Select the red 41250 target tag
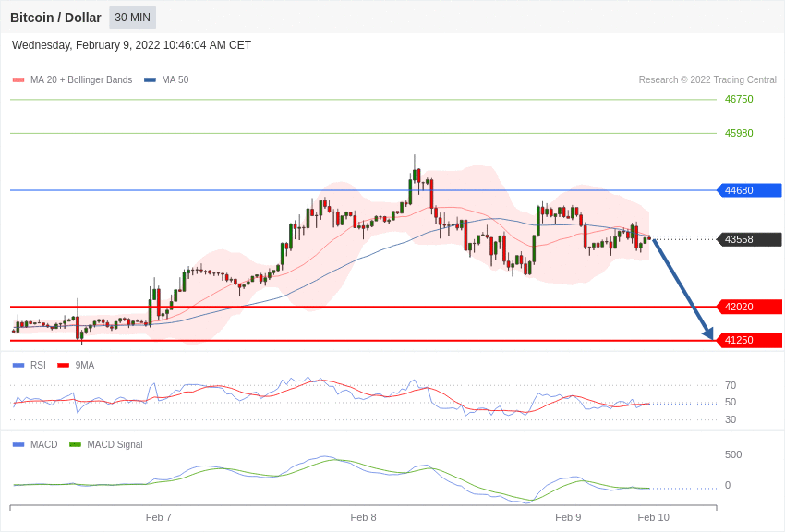 tap(749, 340)
